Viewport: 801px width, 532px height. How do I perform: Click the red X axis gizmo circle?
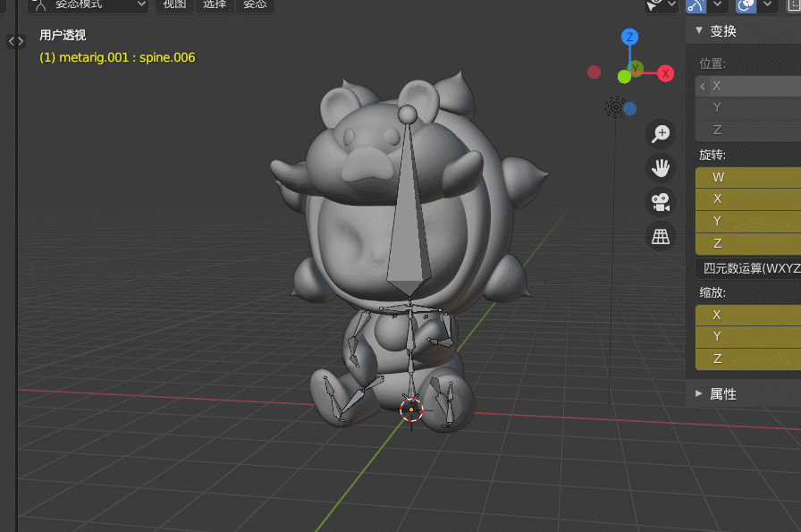(665, 73)
